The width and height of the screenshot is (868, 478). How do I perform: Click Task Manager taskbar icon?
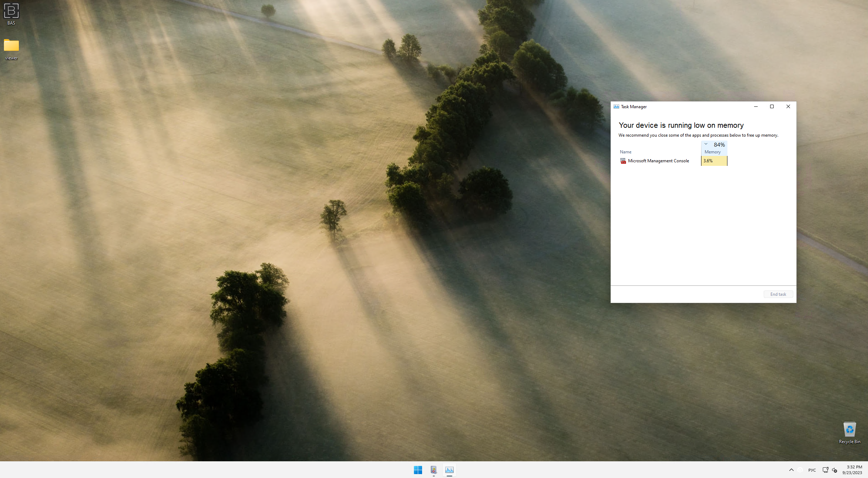click(x=449, y=470)
